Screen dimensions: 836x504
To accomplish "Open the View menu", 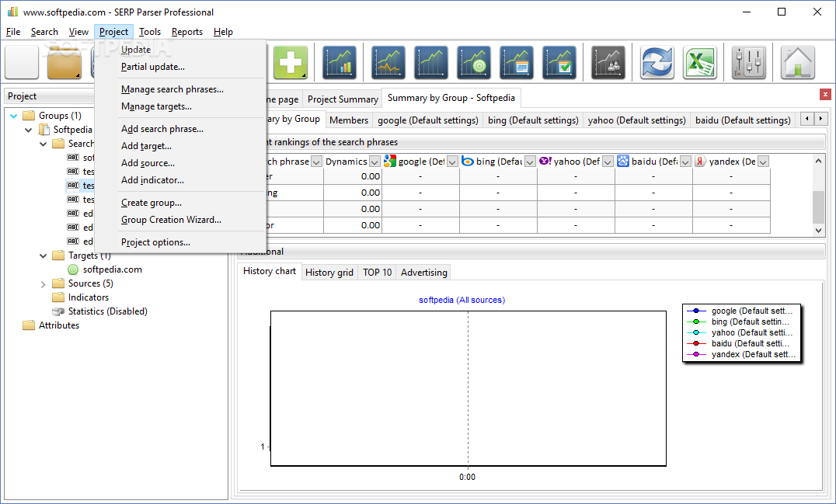I will 78,32.
